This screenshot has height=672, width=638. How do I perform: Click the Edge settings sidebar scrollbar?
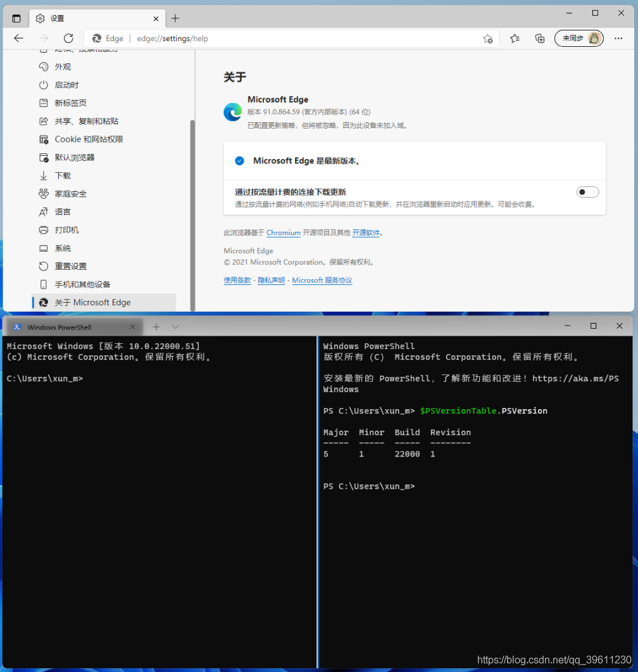tap(192, 214)
